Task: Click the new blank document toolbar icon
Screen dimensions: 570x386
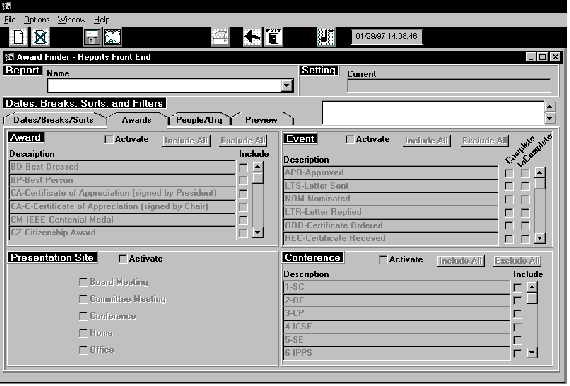Action: click(18, 37)
